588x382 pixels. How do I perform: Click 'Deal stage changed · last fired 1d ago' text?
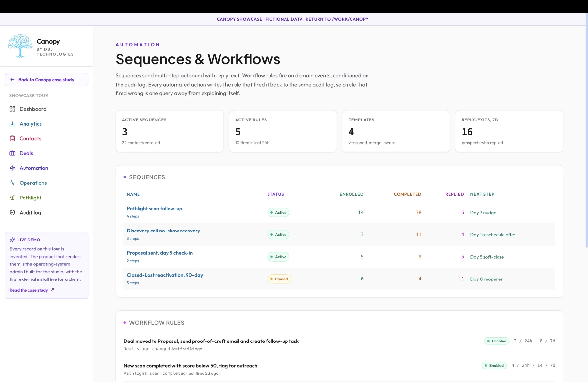(x=163, y=349)
